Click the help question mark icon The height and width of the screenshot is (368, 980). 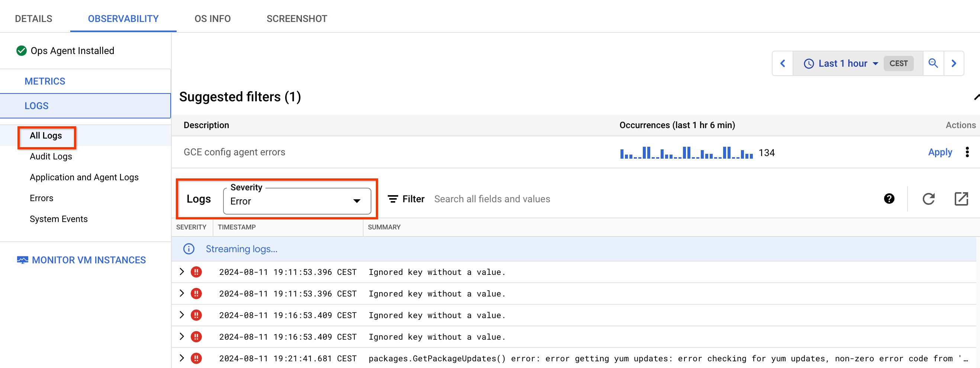pos(889,199)
